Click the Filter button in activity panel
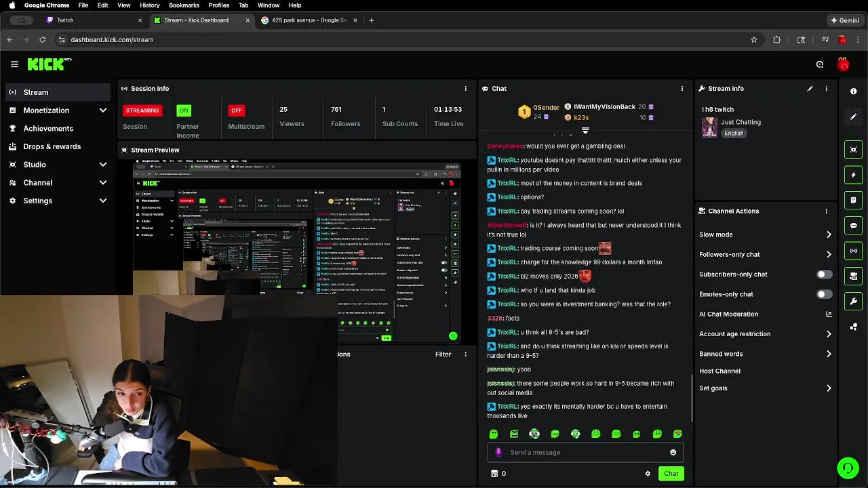The height and width of the screenshot is (488, 868). coord(443,354)
